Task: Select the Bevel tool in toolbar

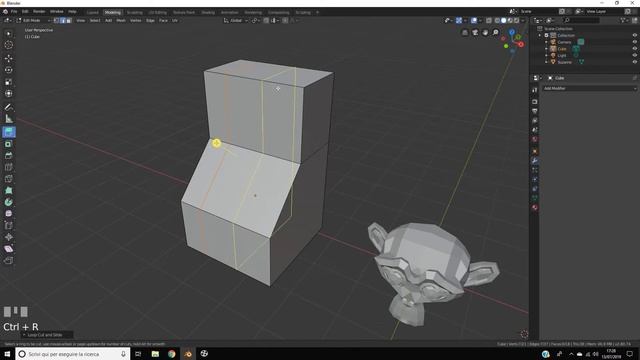Action: (x=9, y=156)
